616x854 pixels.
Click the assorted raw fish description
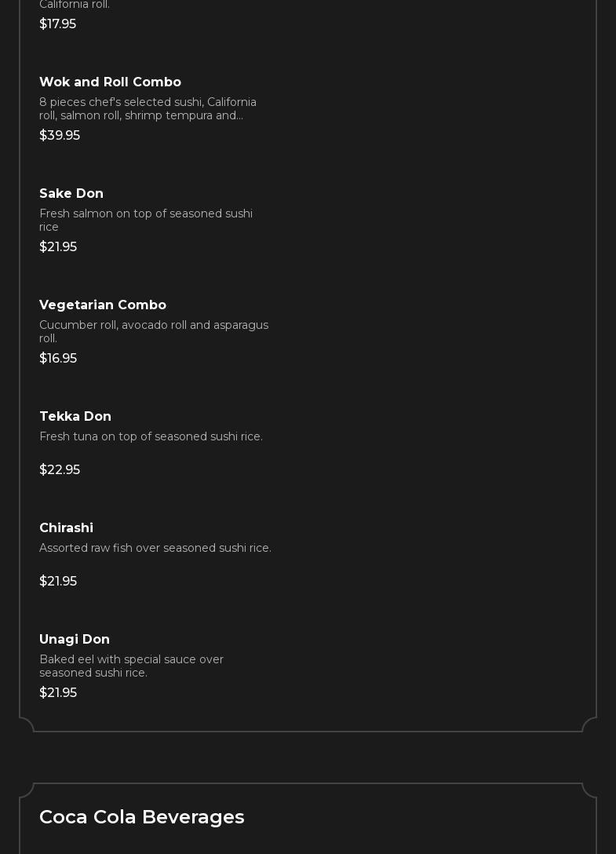(155, 549)
